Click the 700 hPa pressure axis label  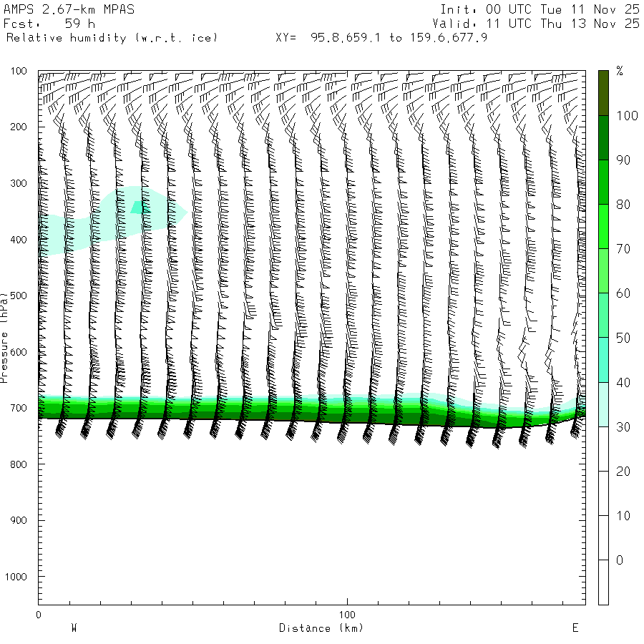click(x=19, y=409)
